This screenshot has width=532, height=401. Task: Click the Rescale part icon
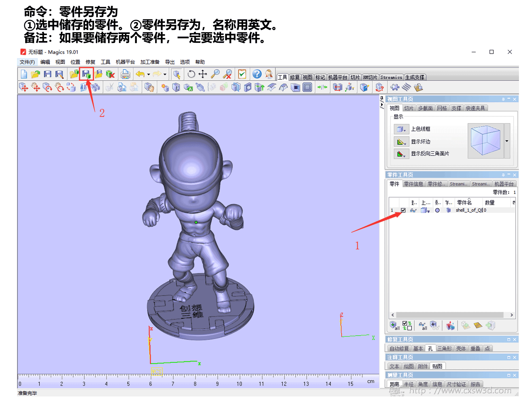coord(71,87)
